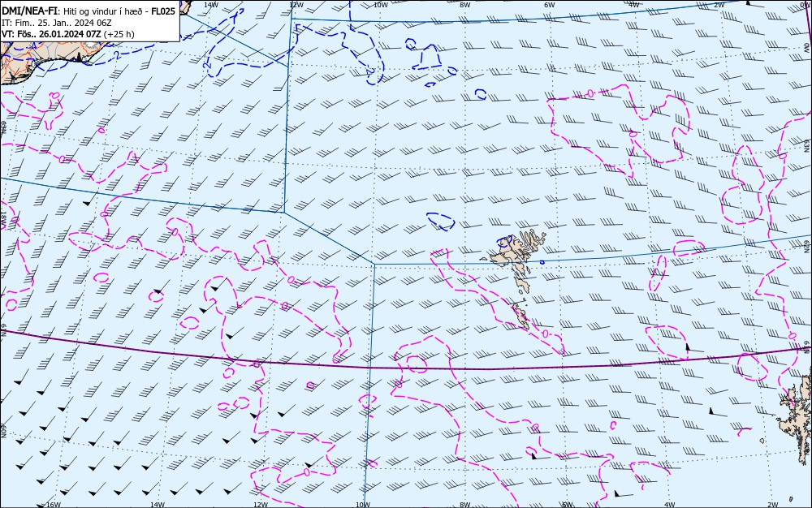Click the 'FL025' flight level label
This screenshot has height=508, width=812.
tap(163, 11)
